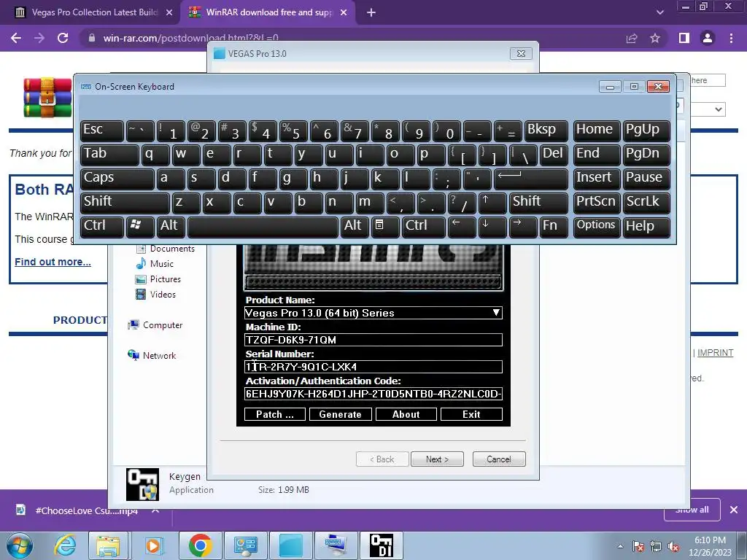Tap the right arrow key on keyboard
747x560 pixels.
click(523, 226)
